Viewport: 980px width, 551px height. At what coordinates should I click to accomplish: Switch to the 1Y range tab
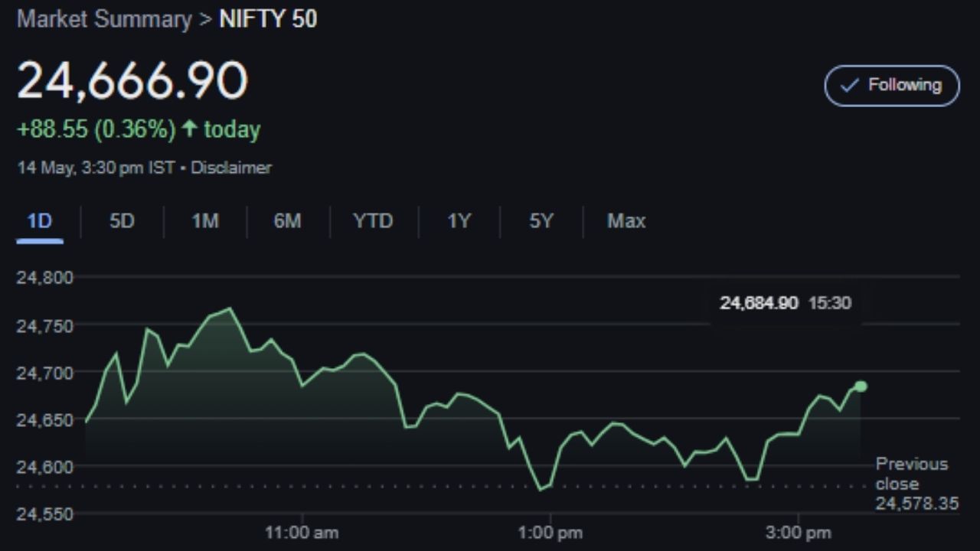[x=459, y=221]
